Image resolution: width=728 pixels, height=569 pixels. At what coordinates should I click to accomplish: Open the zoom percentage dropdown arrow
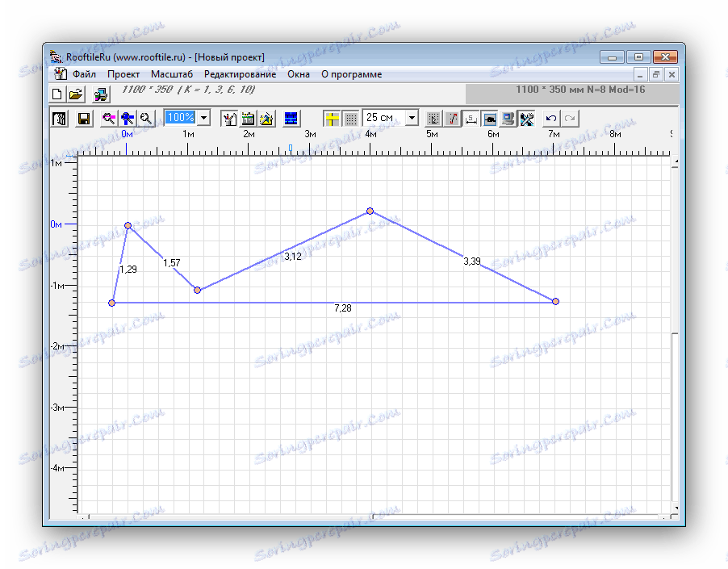[204, 118]
